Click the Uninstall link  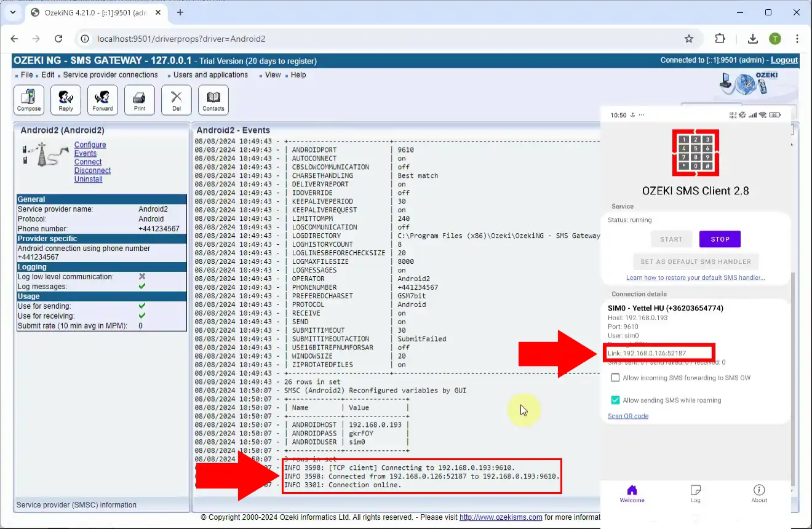89,180
